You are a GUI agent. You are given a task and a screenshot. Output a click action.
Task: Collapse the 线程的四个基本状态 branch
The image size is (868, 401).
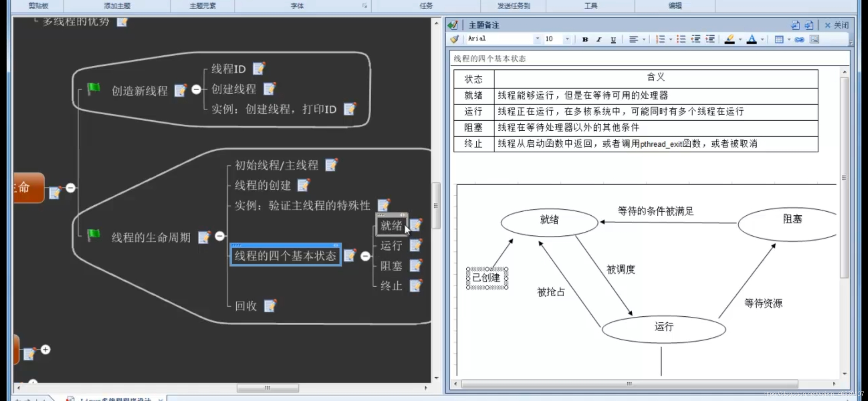click(365, 256)
